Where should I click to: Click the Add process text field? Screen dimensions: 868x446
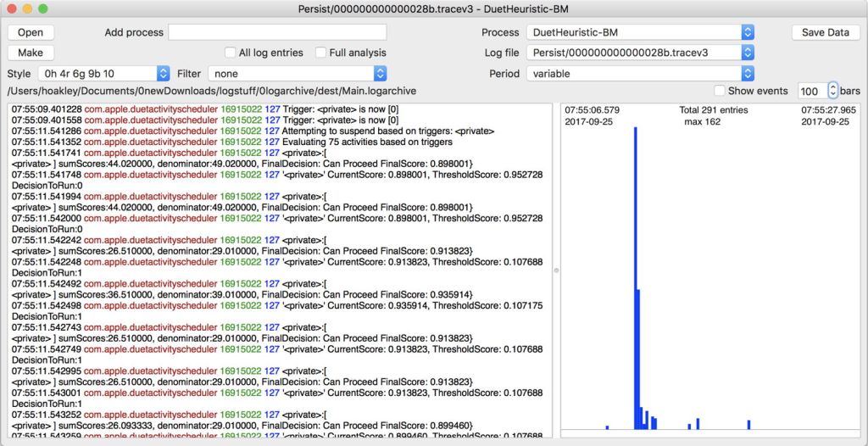click(277, 32)
